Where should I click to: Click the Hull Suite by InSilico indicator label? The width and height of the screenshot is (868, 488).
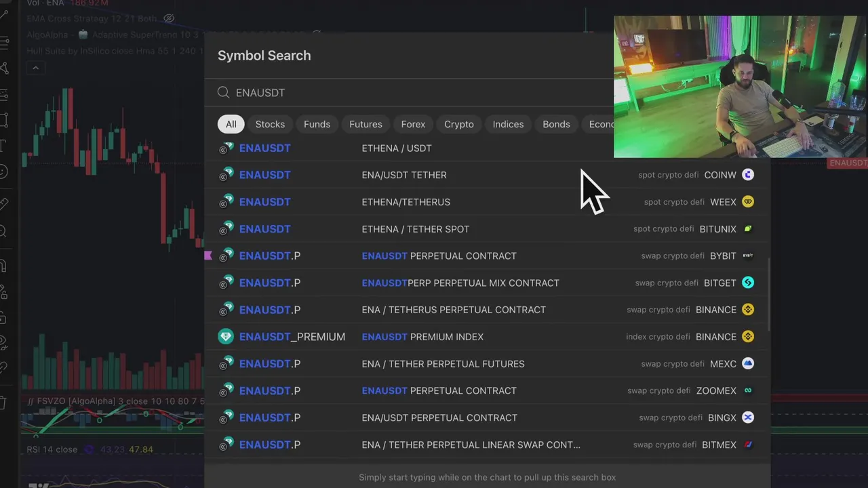pos(115,51)
